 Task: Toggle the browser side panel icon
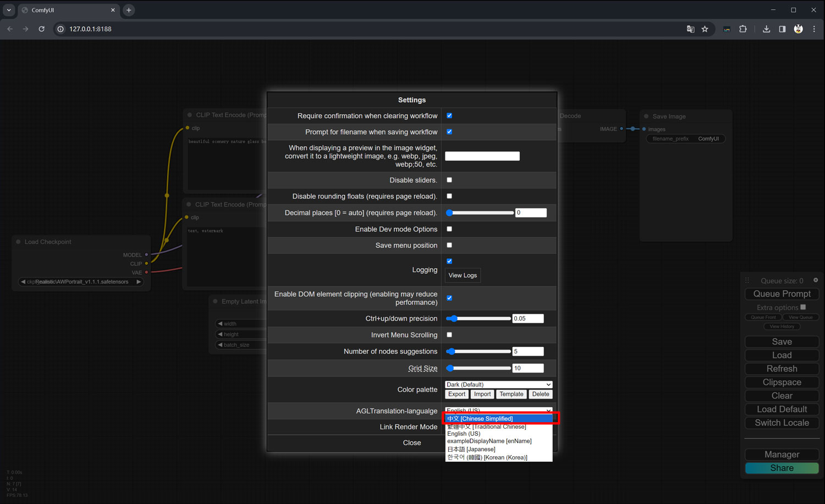coord(782,29)
